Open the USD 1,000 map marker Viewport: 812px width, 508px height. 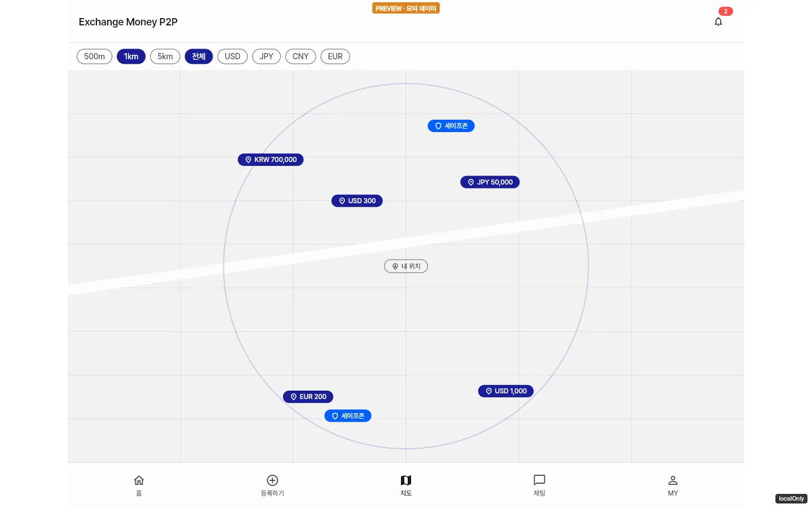506,391
